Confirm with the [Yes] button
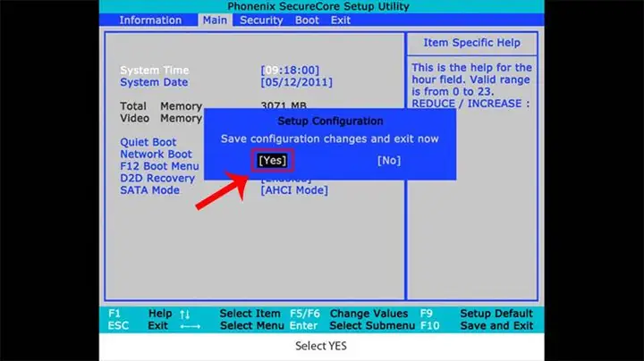The image size is (644, 361). coord(273,161)
